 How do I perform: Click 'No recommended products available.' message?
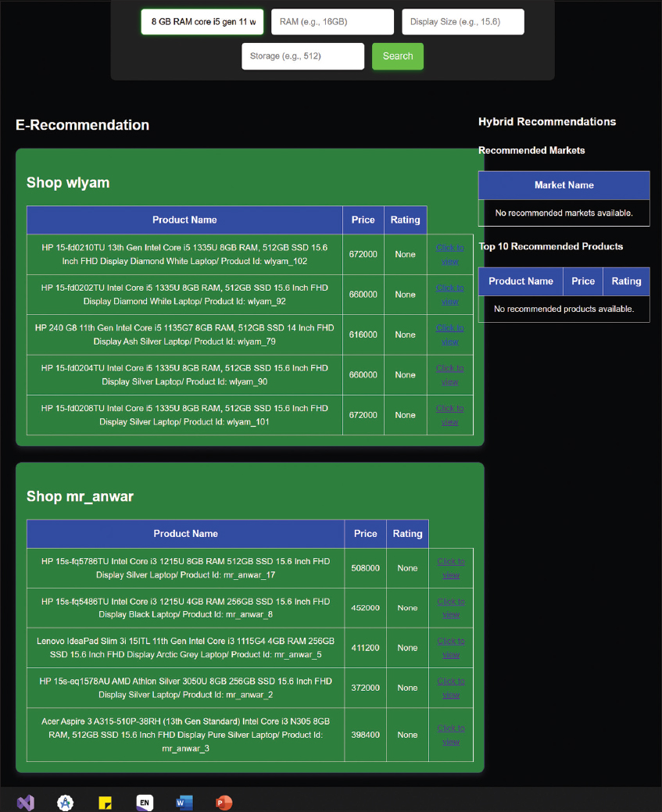tap(564, 309)
